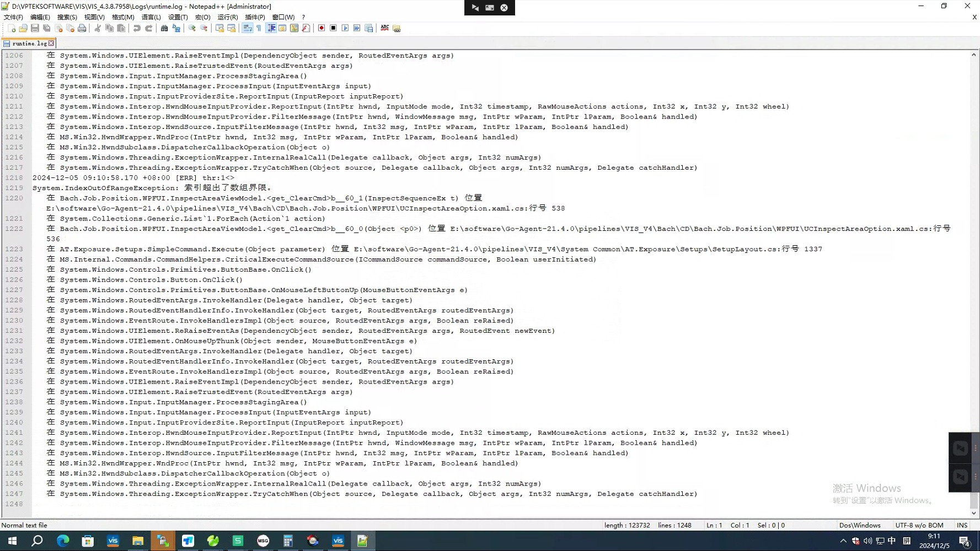Click the Close file toolbar icon
This screenshot has height=551, width=980.
[58, 28]
